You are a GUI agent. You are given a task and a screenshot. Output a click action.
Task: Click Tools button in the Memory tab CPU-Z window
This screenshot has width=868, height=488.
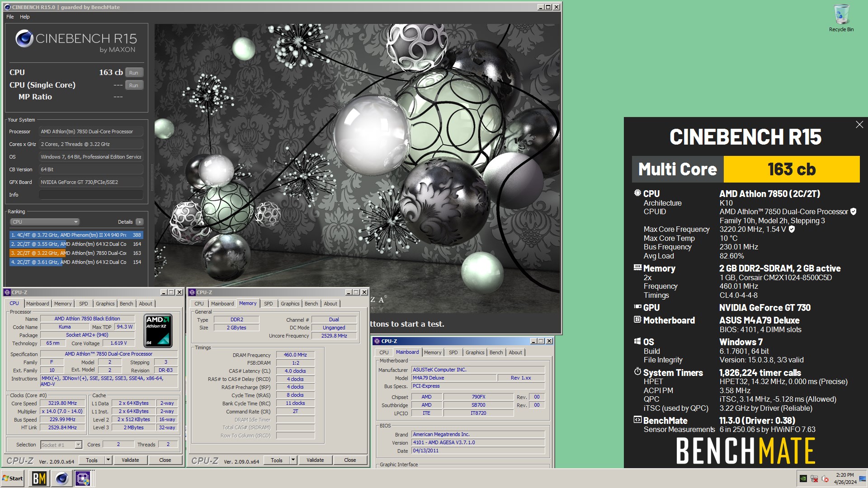point(277,460)
